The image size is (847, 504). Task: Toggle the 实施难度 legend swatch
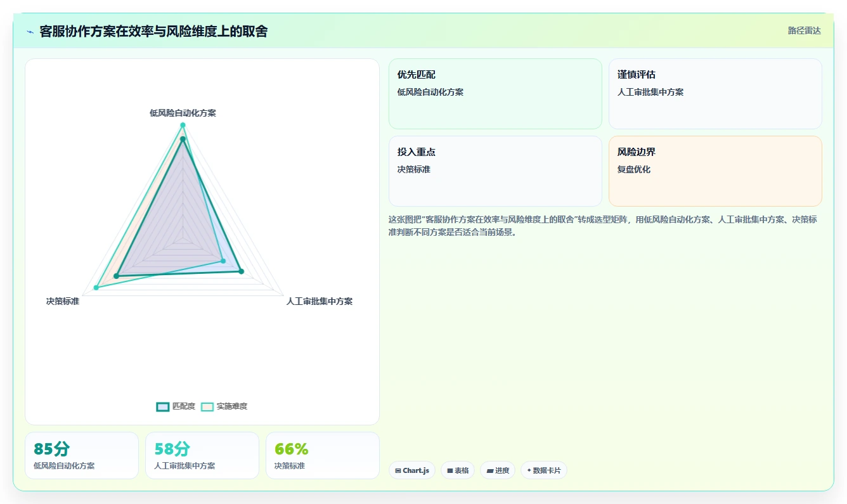tap(207, 406)
